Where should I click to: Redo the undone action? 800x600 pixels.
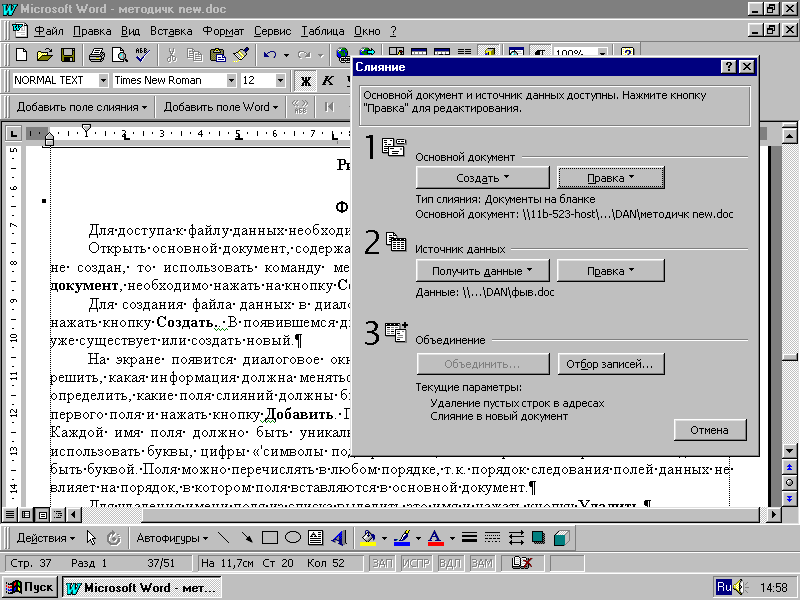pos(304,54)
